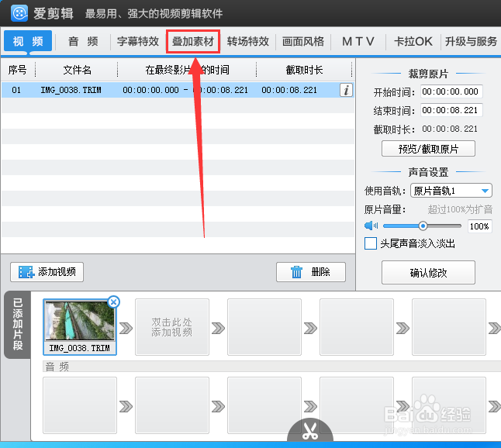Switch to the 视频 tab
This screenshot has height=448, width=501.
28,41
